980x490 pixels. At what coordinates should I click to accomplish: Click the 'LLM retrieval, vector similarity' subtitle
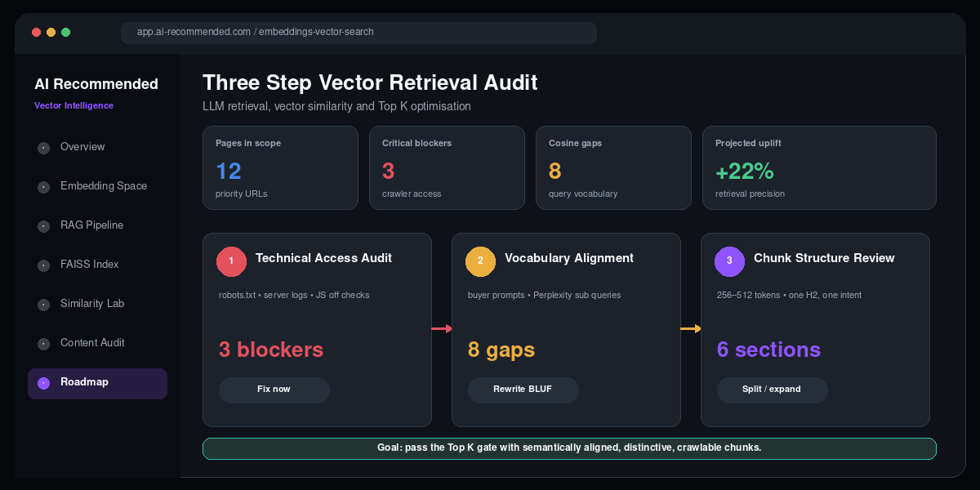pyautogui.click(x=336, y=106)
